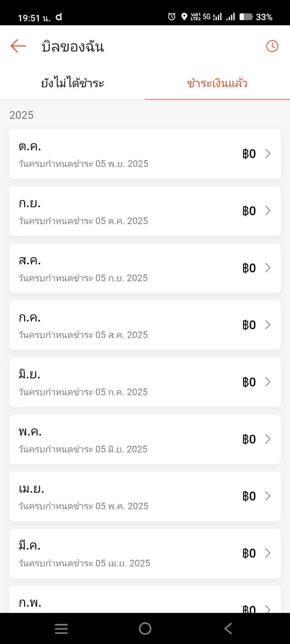Image resolution: width=290 pixels, height=644 pixels.
Task: Expand ก.ย. bill chevron
Action: point(268,211)
